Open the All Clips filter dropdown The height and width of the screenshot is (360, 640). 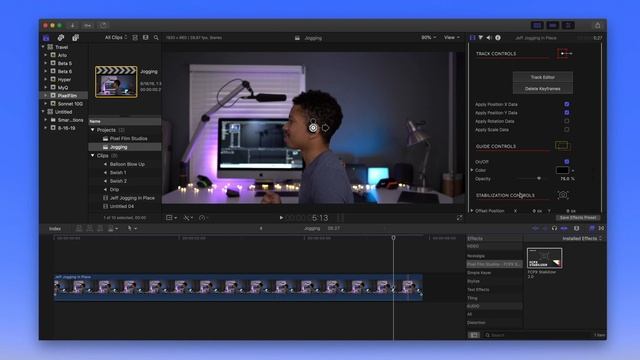coord(116,38)
